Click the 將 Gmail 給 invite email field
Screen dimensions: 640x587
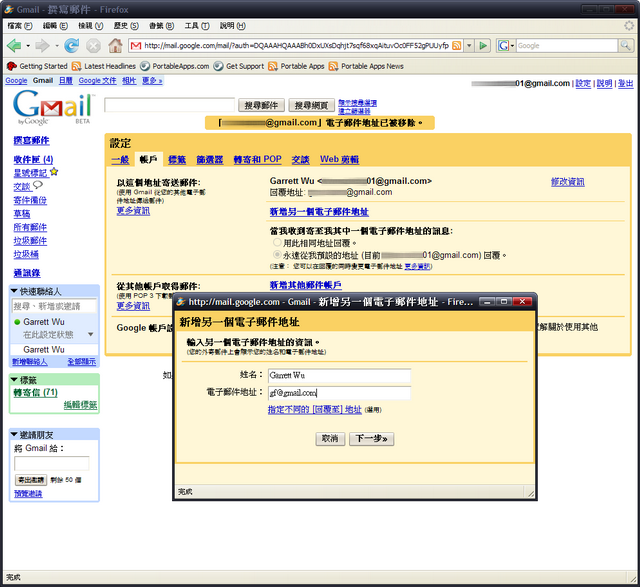(x=51, y=463)
